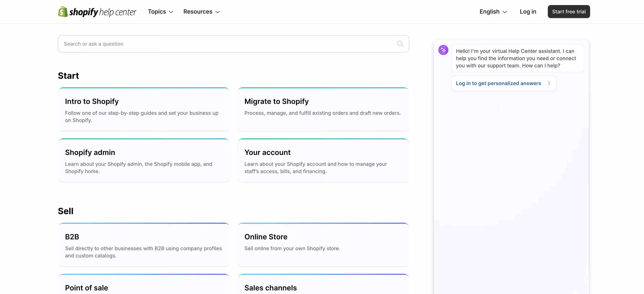Click the Start section heading
Screen dimensions: 644x294
(68, 76)
